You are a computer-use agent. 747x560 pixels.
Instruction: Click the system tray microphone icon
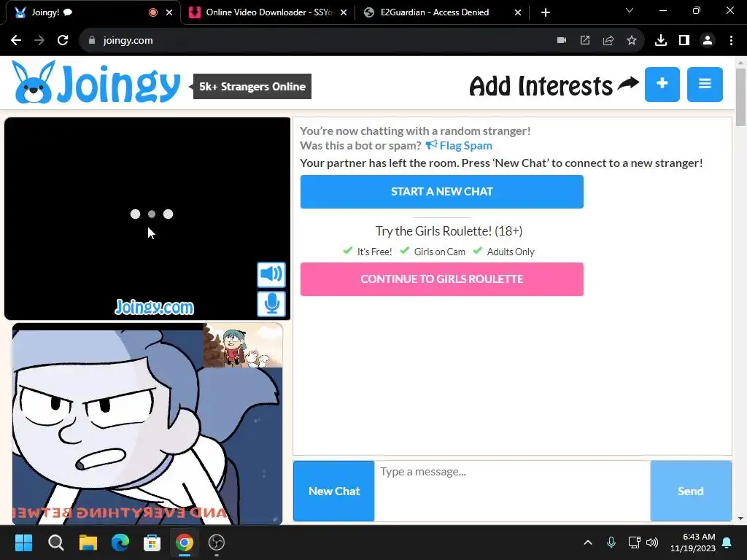point(611,542)
